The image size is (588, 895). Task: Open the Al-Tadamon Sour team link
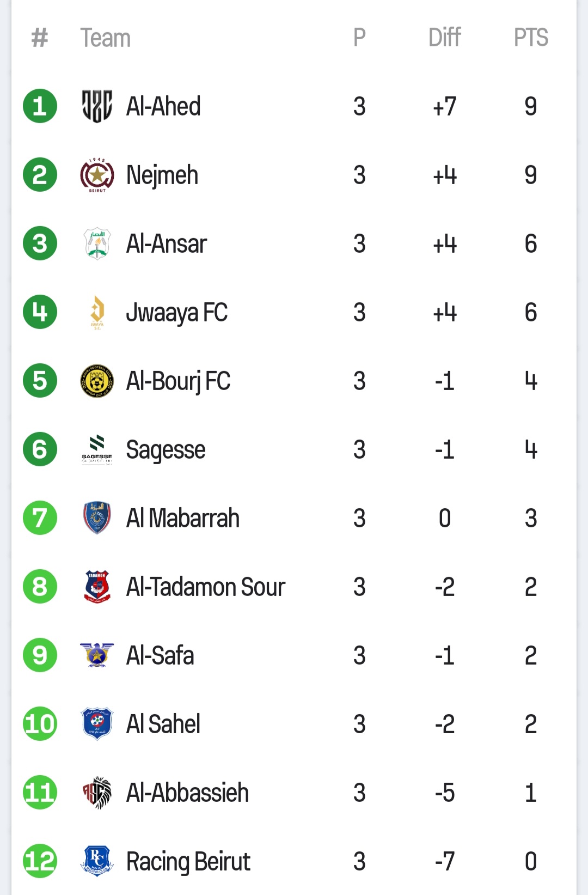coord(205,587)
